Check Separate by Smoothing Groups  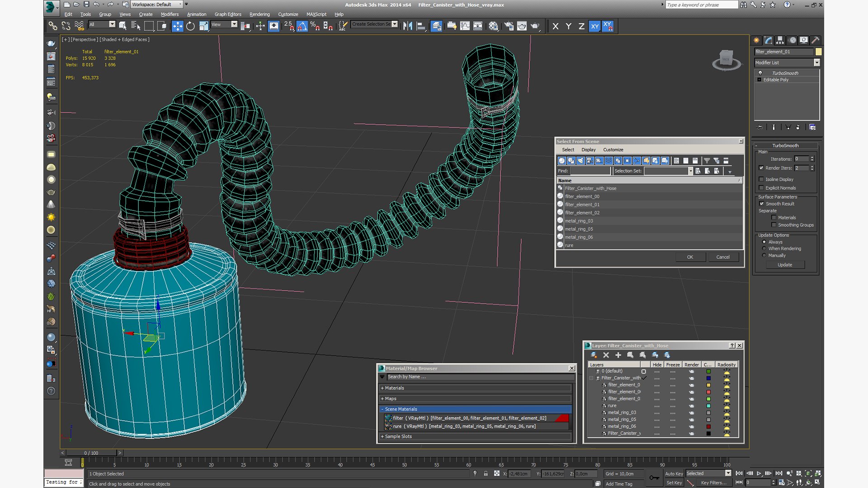coord(774,225)
